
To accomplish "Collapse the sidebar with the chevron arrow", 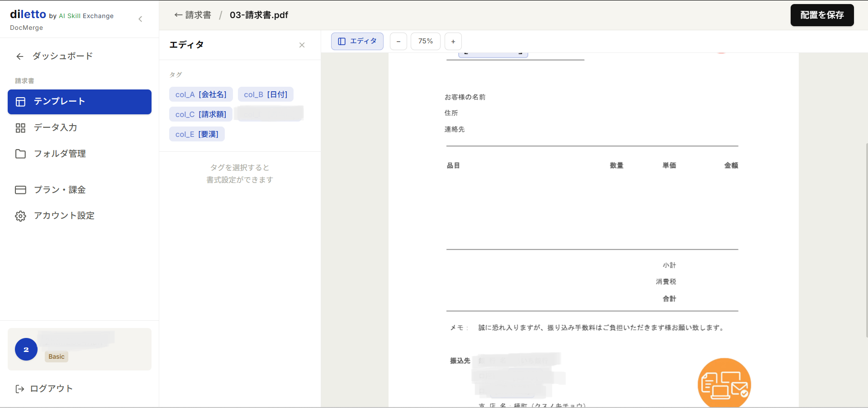I will pos(140,19).
